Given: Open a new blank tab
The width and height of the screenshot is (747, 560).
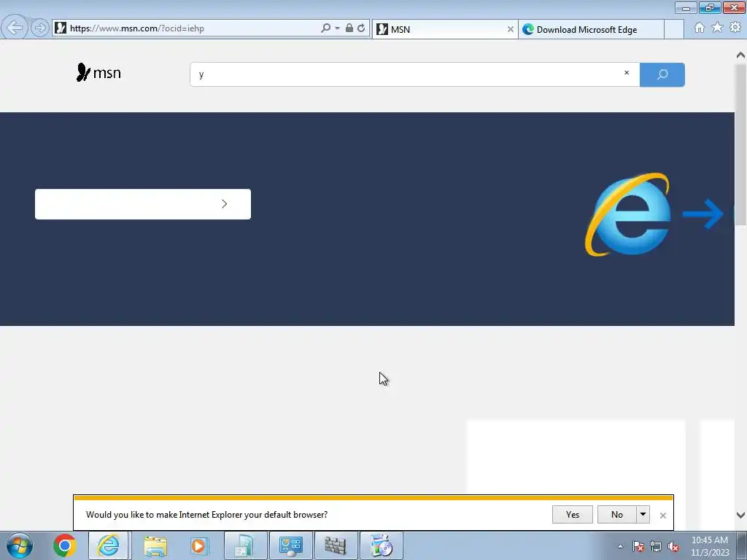Looking at the screenshot, I should pyautogui.click(x=674, y=29).
